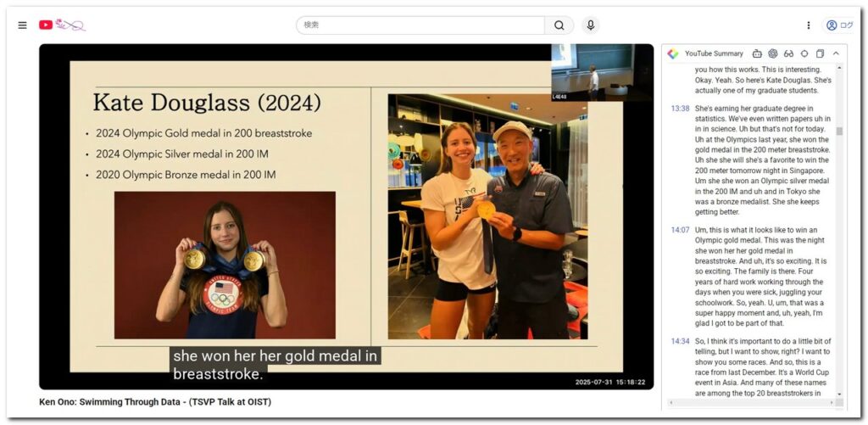Toggle the circle jump-to-current-time icon
868x425 pixels.
804,53
